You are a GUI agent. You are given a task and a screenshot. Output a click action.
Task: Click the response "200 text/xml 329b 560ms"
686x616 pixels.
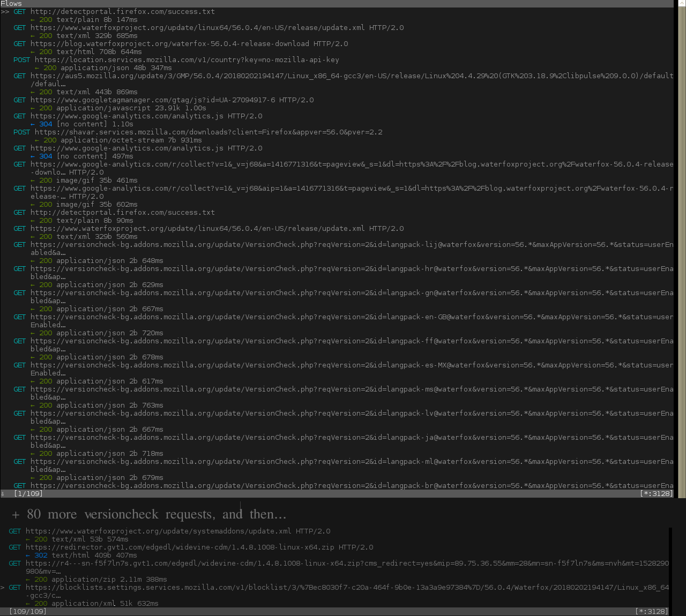pos(84,236)
